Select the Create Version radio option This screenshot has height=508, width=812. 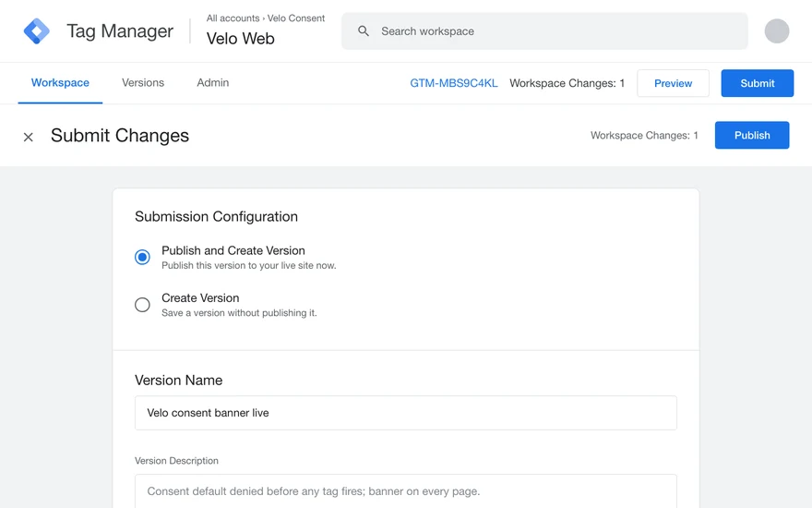point(142,304)
